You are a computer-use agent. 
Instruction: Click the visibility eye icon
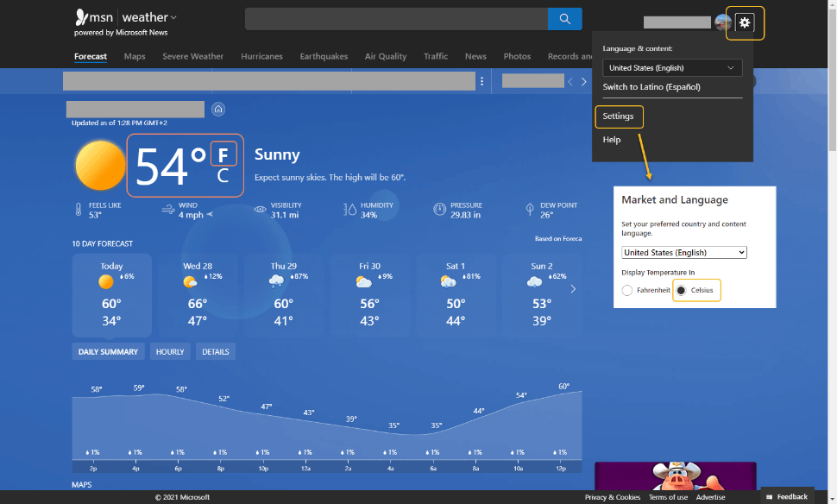tap(260, 210)
